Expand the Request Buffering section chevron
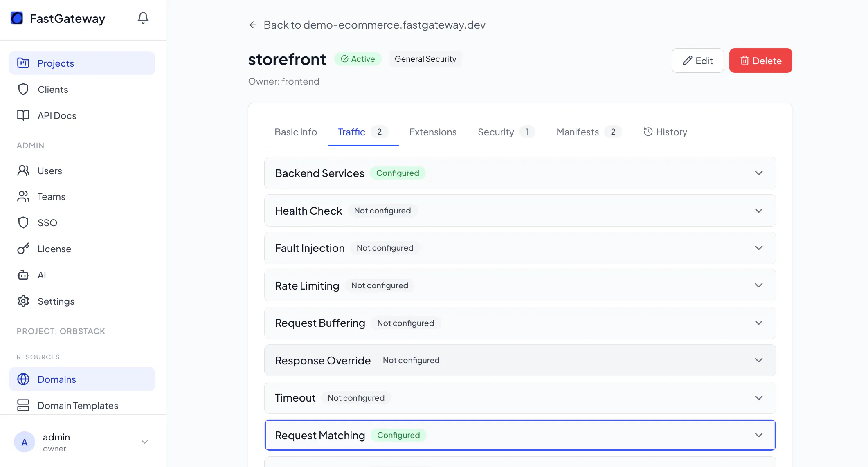This screenshot has height=467, width=868. tap(759, 323)
